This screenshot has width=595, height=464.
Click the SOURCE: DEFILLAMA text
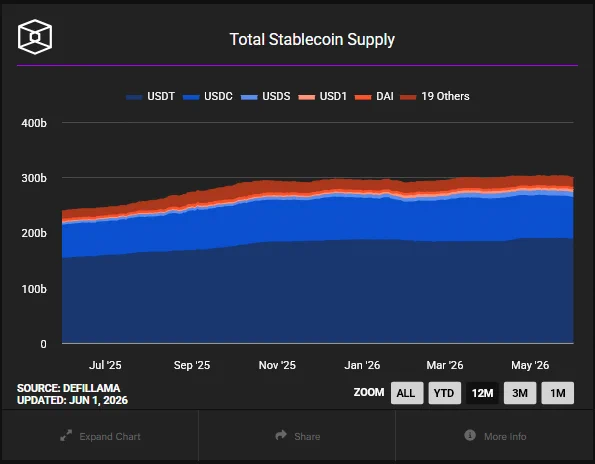68,388
